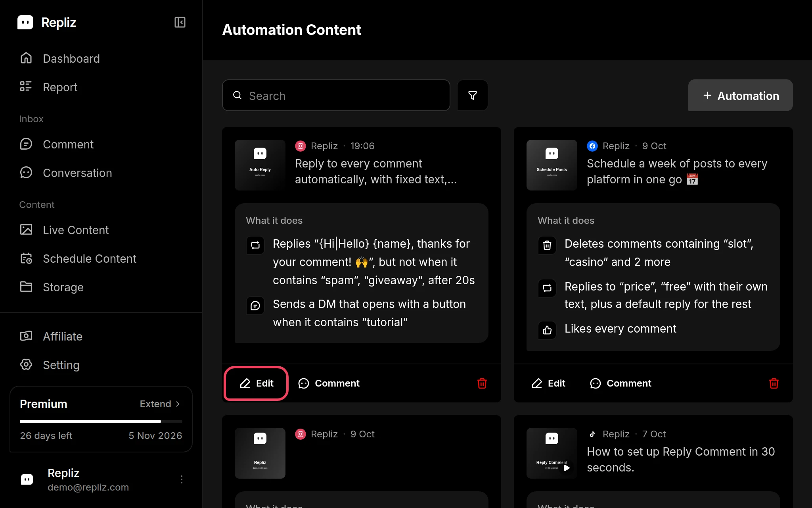Click the repeat icon beside Replies "{Hi|Hello}
This screenshot has height=508, width=812.
[255, 245]
